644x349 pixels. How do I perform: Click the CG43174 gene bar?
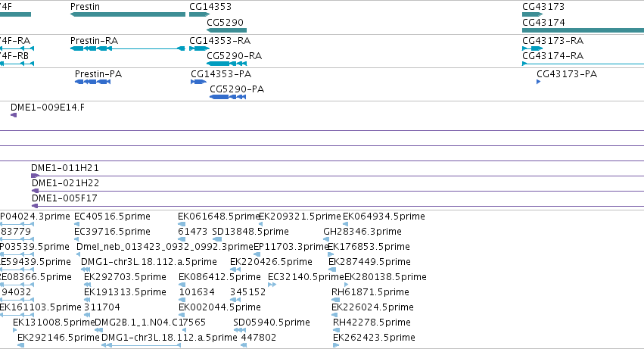583,30
